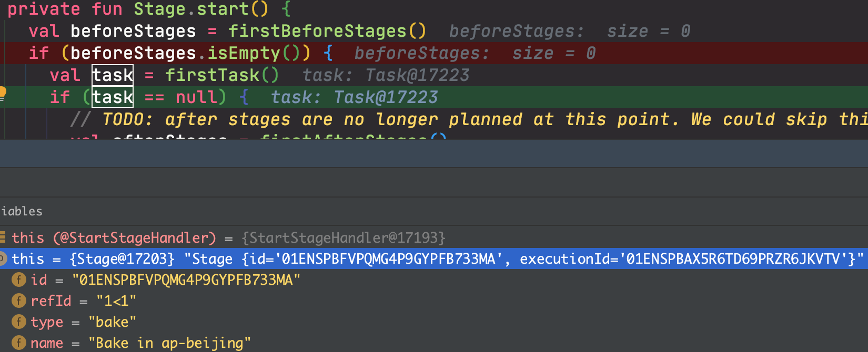Select the refId = "1<1" field row
This screenshot has width=868, height=352.
tap(83, 301)
